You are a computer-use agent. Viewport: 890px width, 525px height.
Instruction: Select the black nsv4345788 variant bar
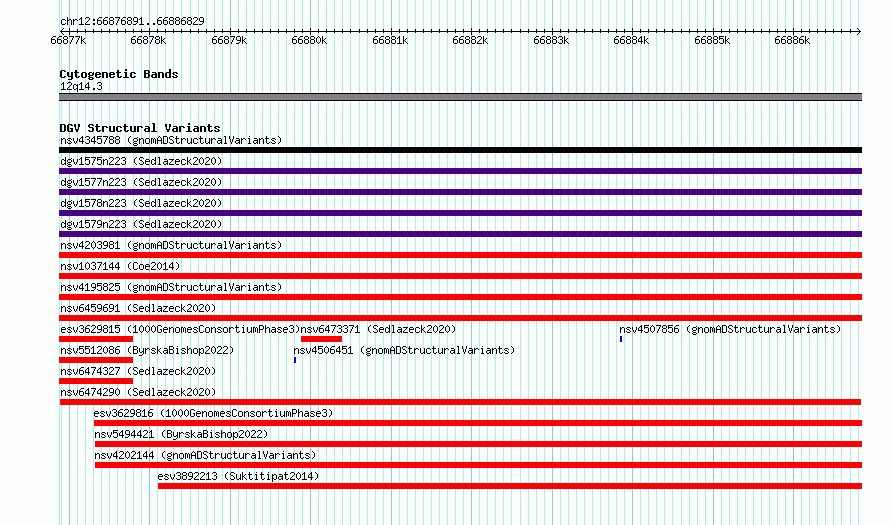[460, 150]
